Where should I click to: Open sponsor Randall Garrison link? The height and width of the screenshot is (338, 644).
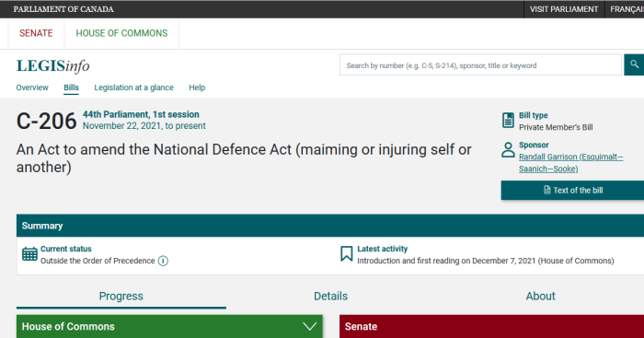pyautogui.click(x=570, y=163)
